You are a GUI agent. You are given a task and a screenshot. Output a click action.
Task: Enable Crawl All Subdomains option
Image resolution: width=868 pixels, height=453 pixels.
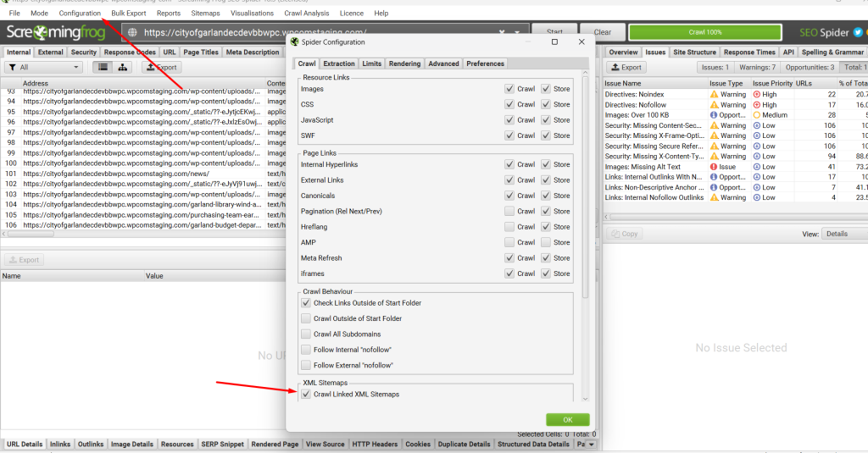pos(306,334)
